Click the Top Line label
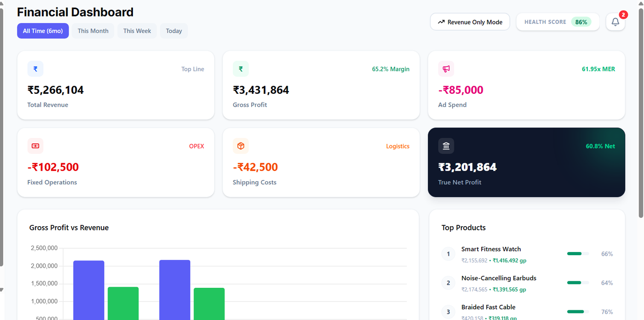644x320 pixels. (x=193, y=69)
